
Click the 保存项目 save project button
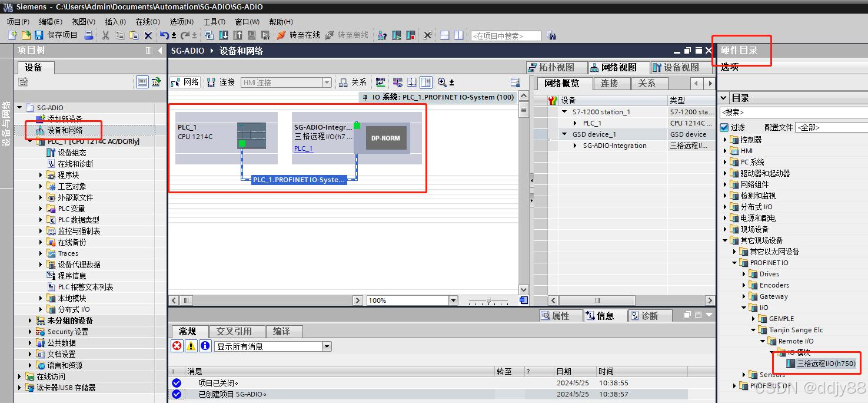point(56,35)
